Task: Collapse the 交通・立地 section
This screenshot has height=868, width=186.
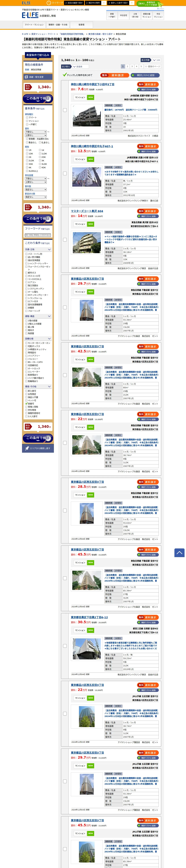Action: (x=38, y=250)
